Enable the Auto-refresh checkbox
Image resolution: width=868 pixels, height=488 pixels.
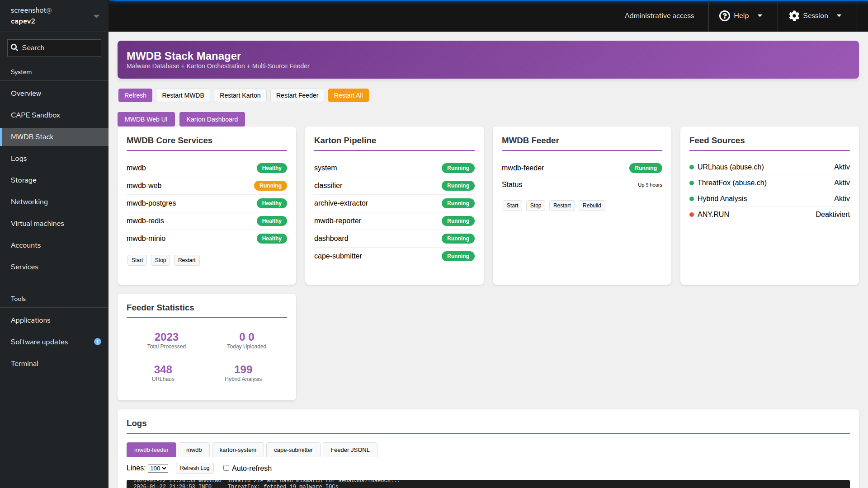[x=226, y=468]
